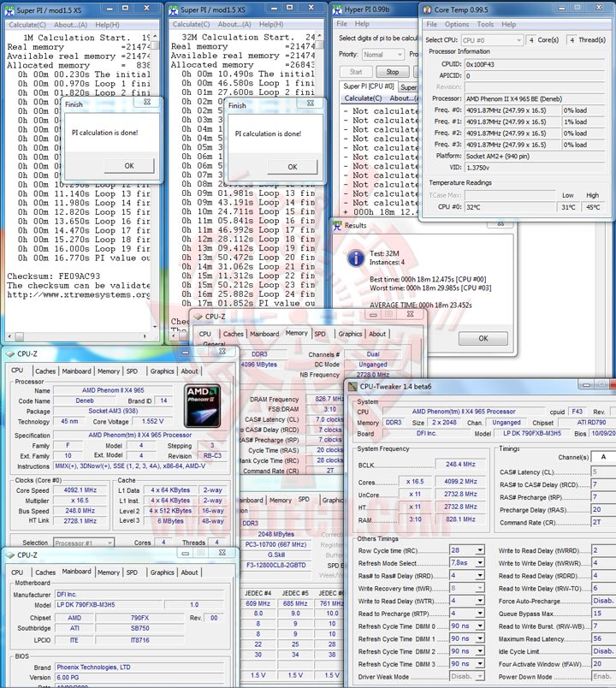616x688 pixels.
Task: Click the Stop button in Hyper PI
Action: pos(392,72)
